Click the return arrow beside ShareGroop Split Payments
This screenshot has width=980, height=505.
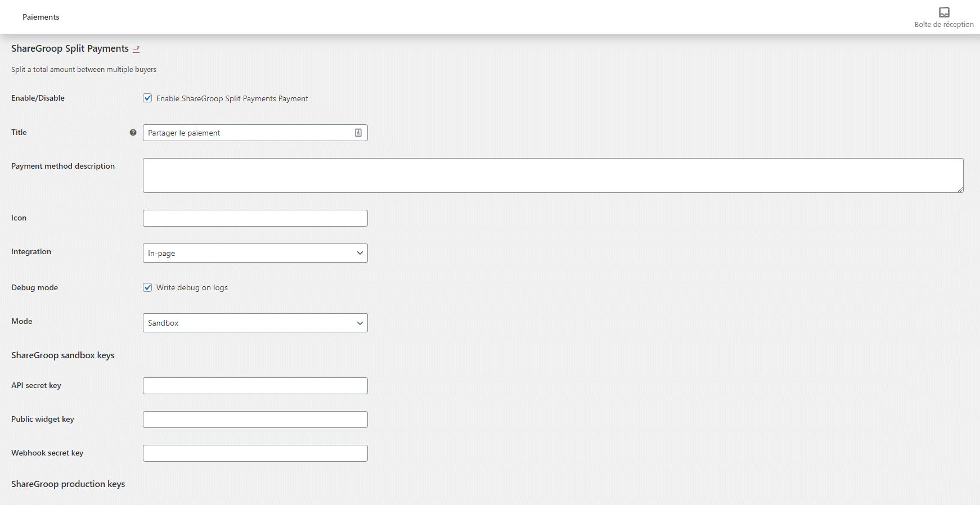point(136,49)
